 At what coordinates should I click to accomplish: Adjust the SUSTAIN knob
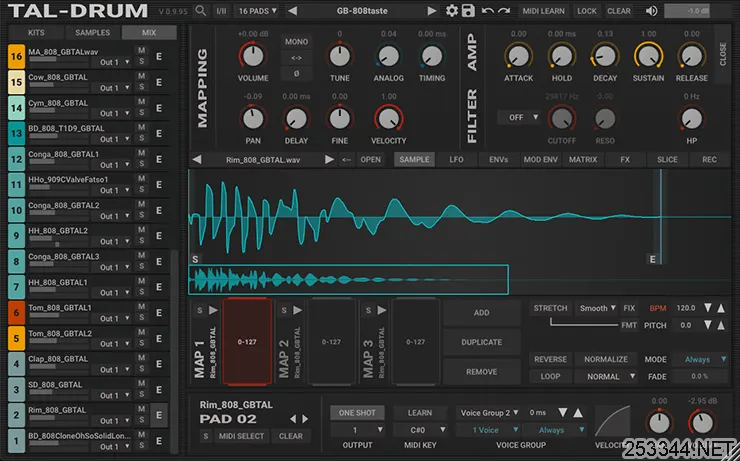pyautogui.click(x=648, y=56)
